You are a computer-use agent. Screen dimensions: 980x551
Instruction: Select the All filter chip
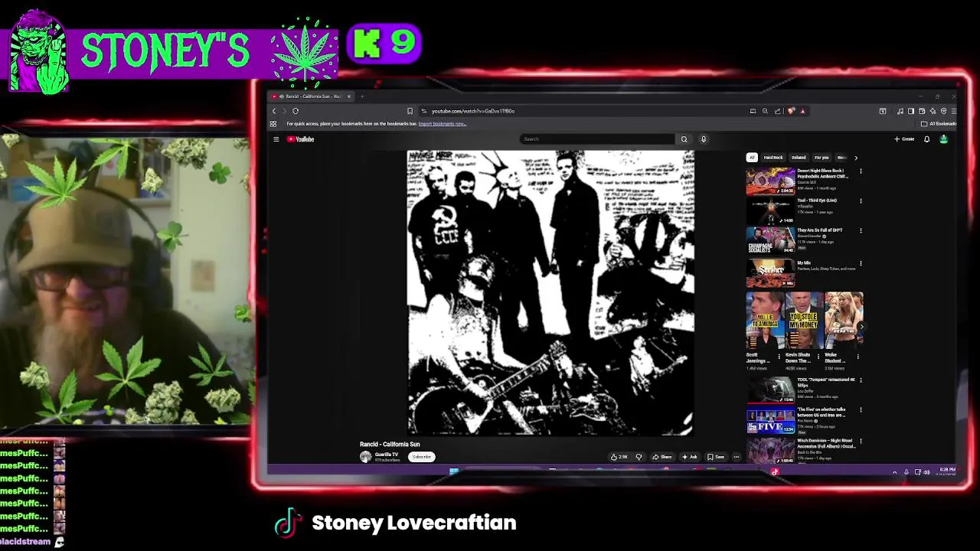(752, 158)
